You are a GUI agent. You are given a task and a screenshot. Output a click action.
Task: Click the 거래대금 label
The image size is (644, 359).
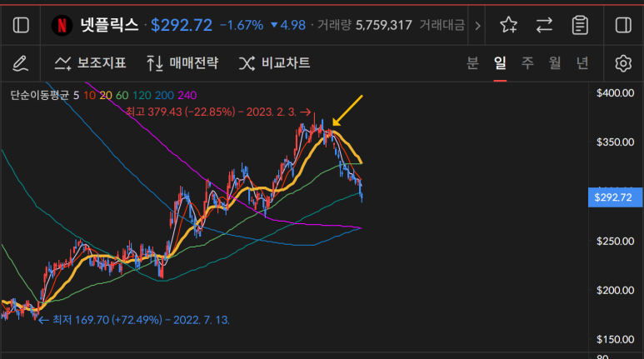(442, 26)
